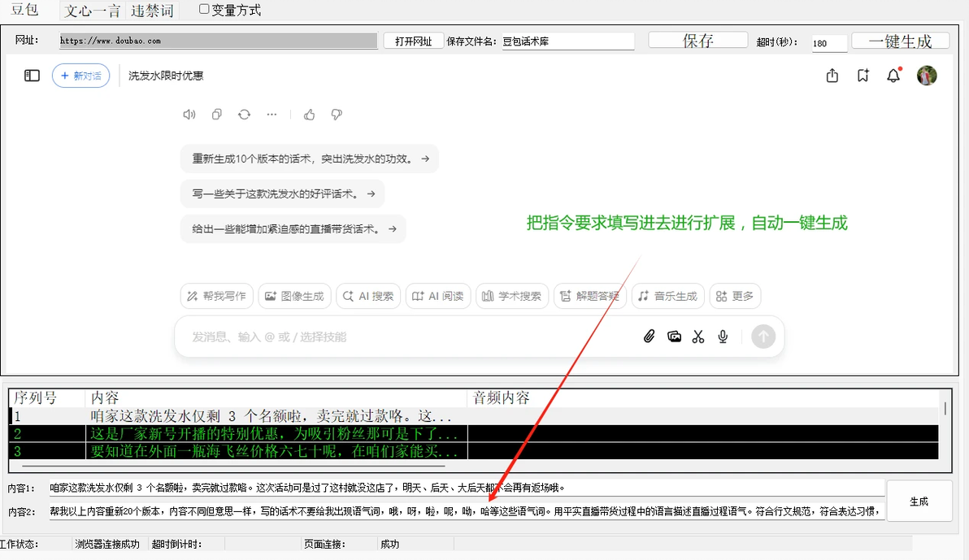This screenshot has height=560, width=969.
Task: Focus the 网址 URL input field
Action: [x=218, y=41]
